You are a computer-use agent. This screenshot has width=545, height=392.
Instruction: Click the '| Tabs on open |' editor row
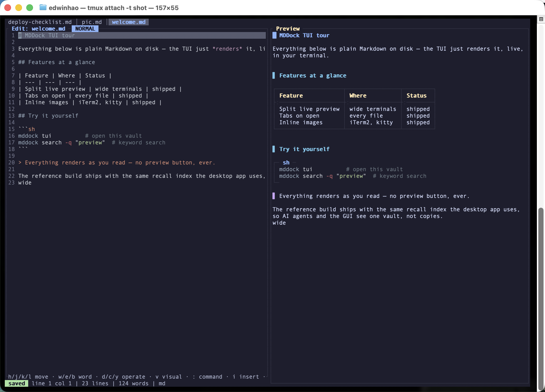tap(83, 96)
